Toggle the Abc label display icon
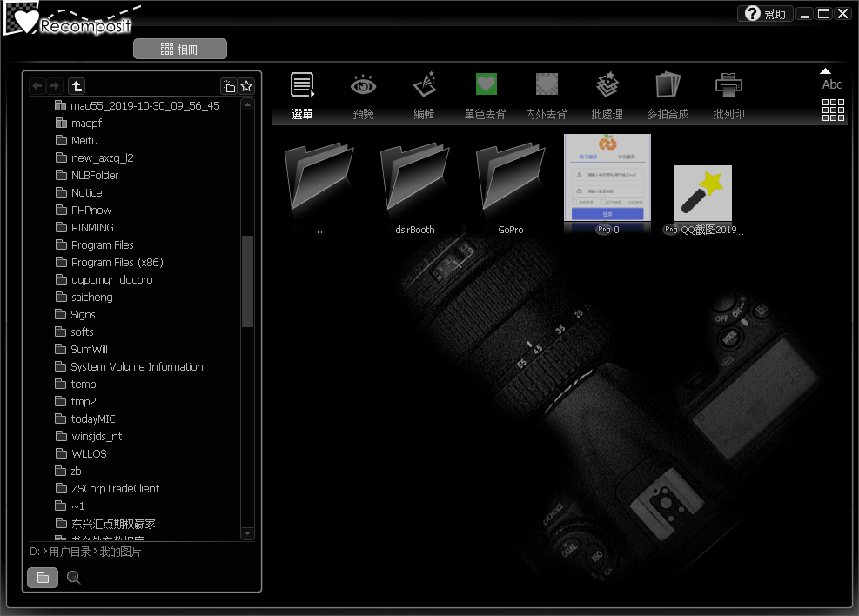The width and height of the screenshot is (859, 616). tap(832, 84)
